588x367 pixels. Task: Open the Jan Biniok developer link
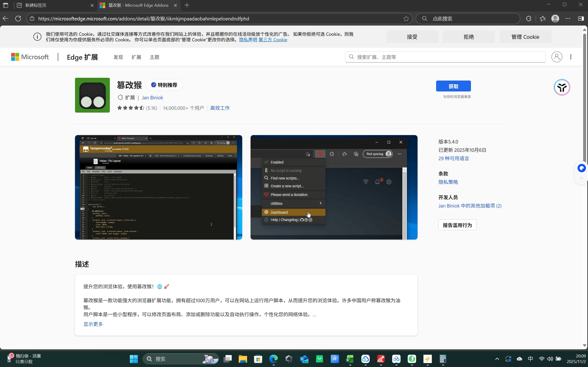152,97
